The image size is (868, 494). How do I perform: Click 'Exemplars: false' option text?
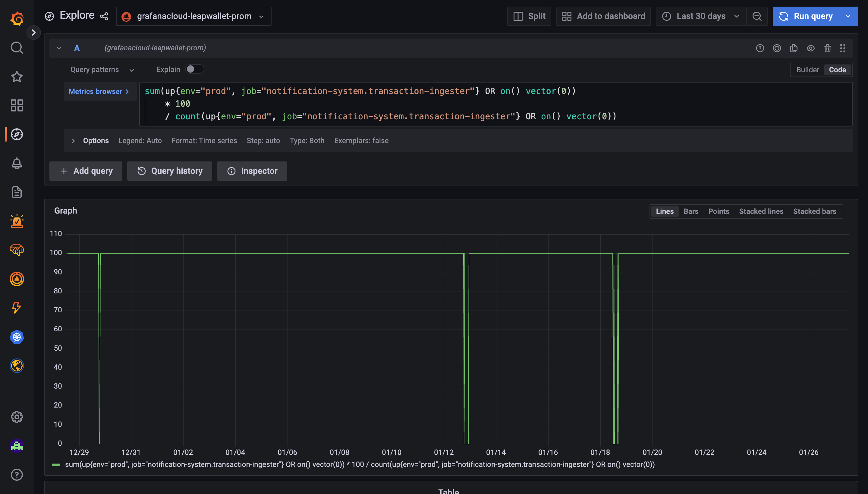click(x=361, y=140)
